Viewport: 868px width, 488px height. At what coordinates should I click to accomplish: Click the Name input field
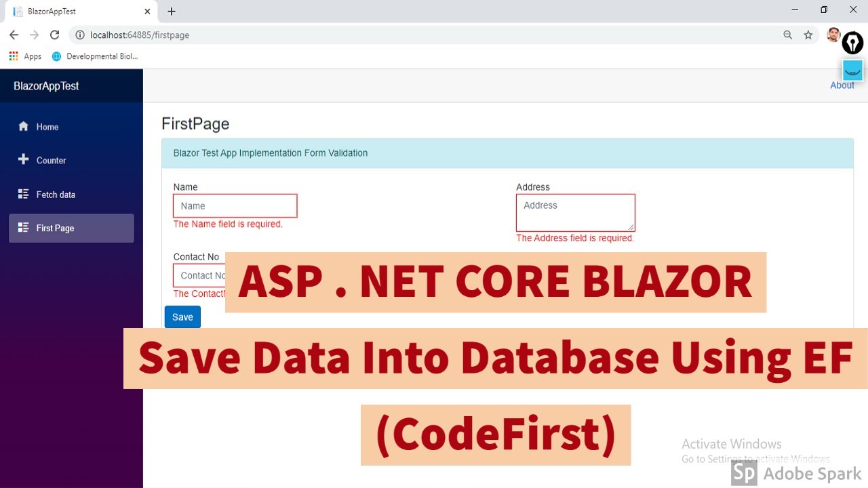point(235,206)
